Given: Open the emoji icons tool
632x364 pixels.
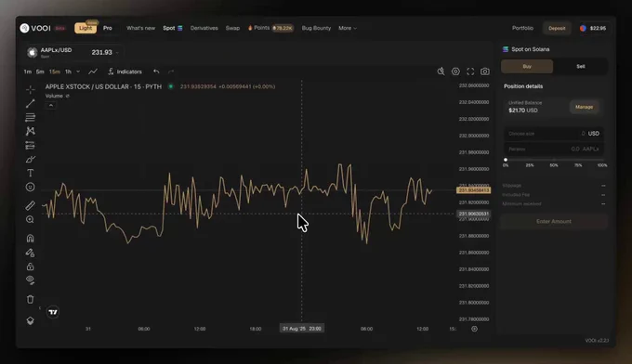Looking at the screenshot, I should (31, 187).
